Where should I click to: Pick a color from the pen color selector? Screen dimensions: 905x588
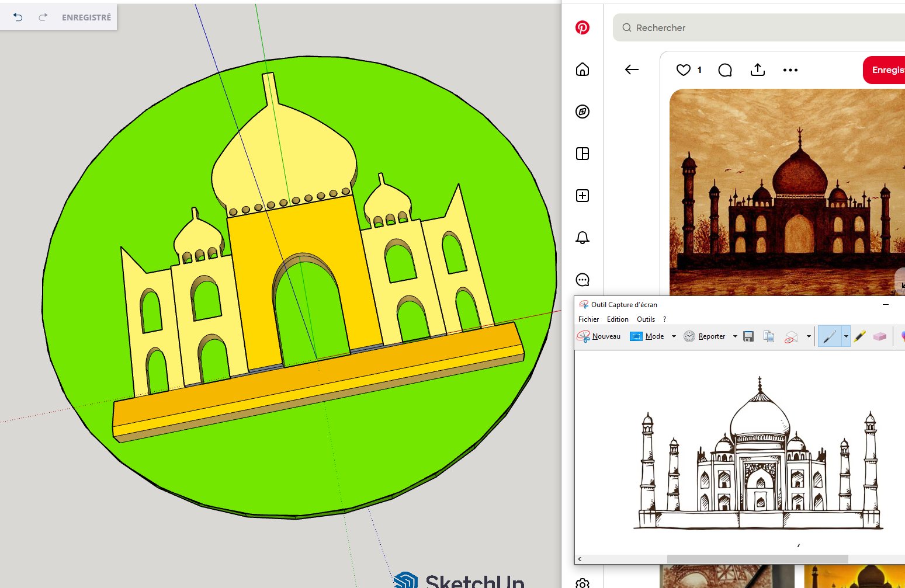coord(902,336)
